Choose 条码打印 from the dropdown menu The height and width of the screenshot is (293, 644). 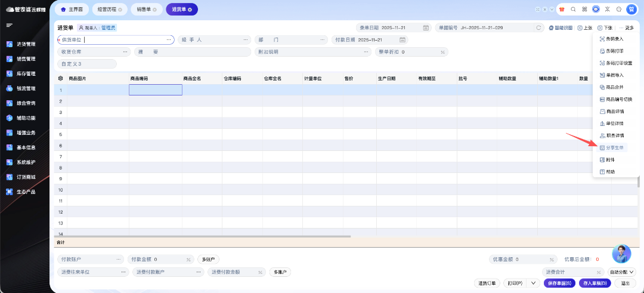[614, 51]
